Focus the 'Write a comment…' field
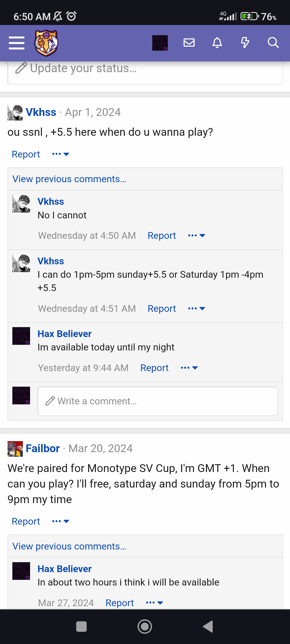This screenshot has height=644, width=290. [158, 401]
